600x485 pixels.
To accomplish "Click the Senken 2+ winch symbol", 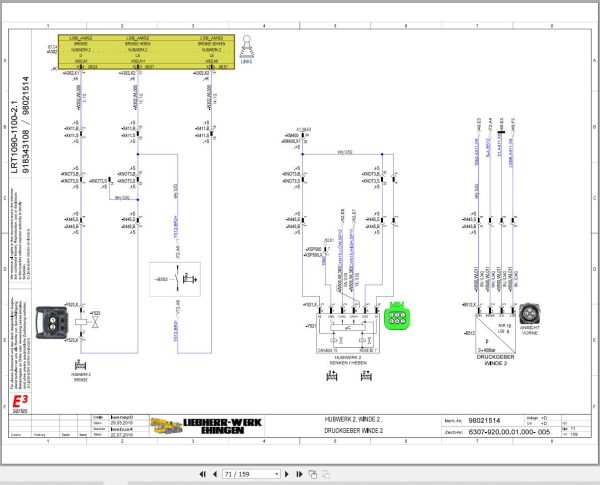I will coord(332,376).
